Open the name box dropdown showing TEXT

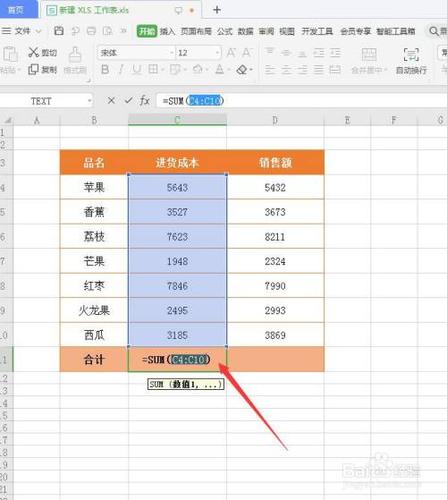click(x=89, y=101)
